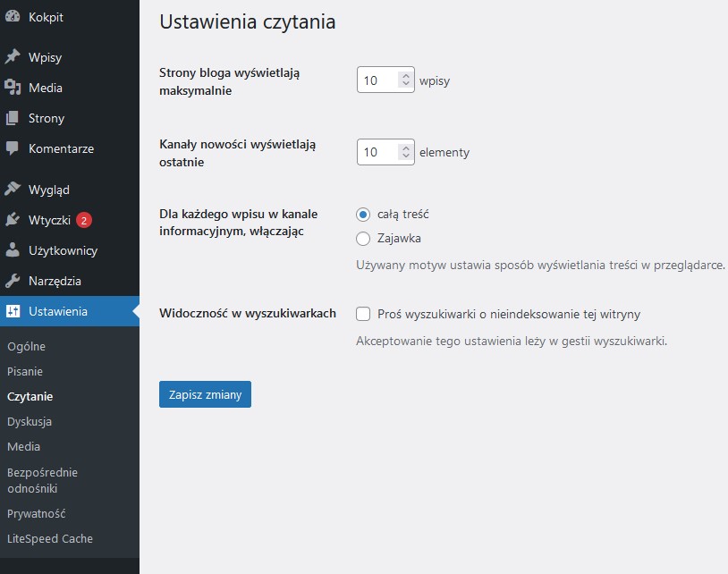
Task: Increase blog posts count with up arrow
Action: pyautogui.click(x=406, y=76)
